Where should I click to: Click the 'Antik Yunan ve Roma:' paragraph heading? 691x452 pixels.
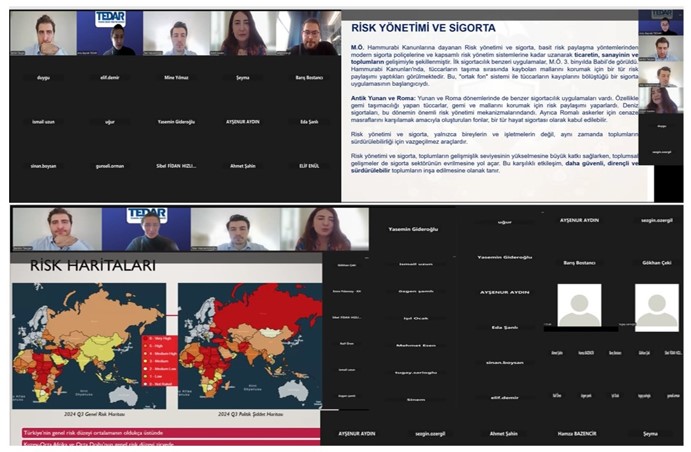coord(383,98)
